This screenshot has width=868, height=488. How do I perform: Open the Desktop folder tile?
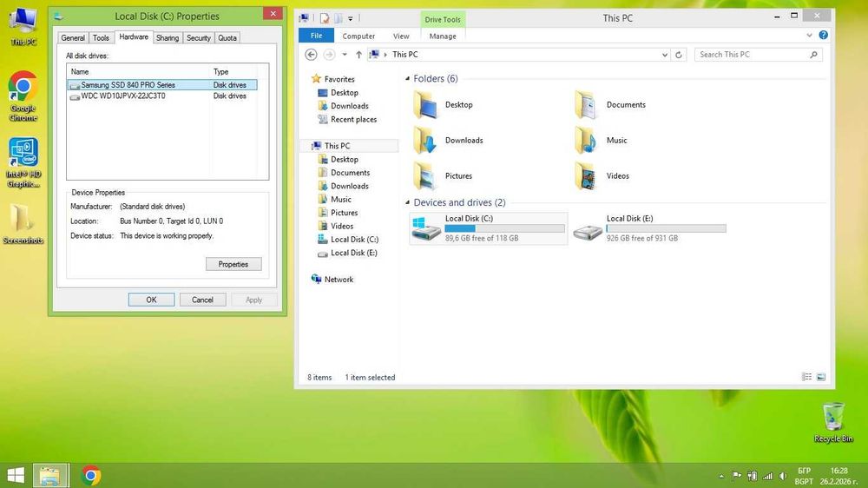click(x=443, y=105)
